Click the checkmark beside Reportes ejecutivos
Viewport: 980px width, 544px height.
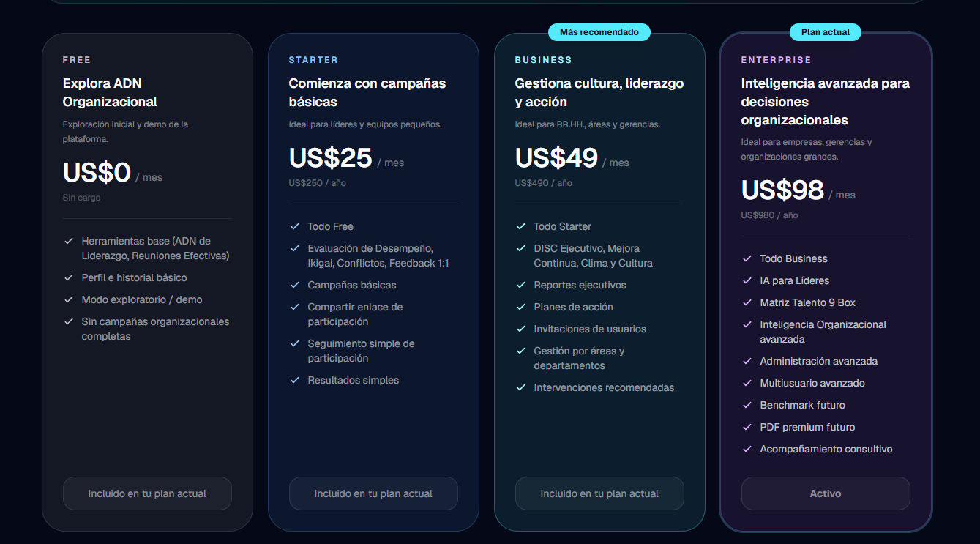click(x=521, y=285)
